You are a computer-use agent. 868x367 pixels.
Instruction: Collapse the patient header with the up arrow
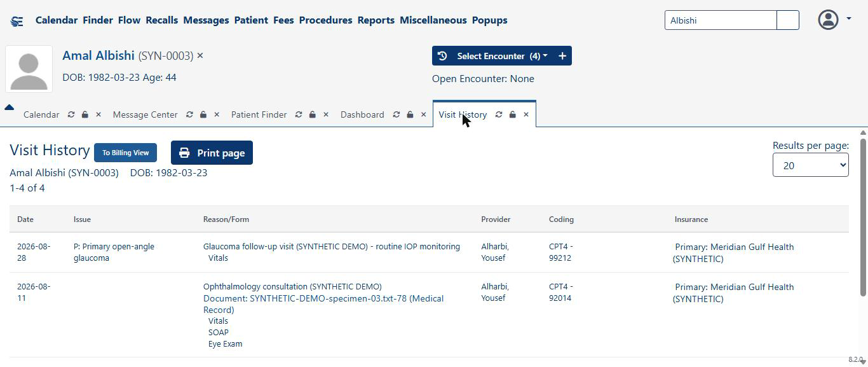tap(9, 107)
